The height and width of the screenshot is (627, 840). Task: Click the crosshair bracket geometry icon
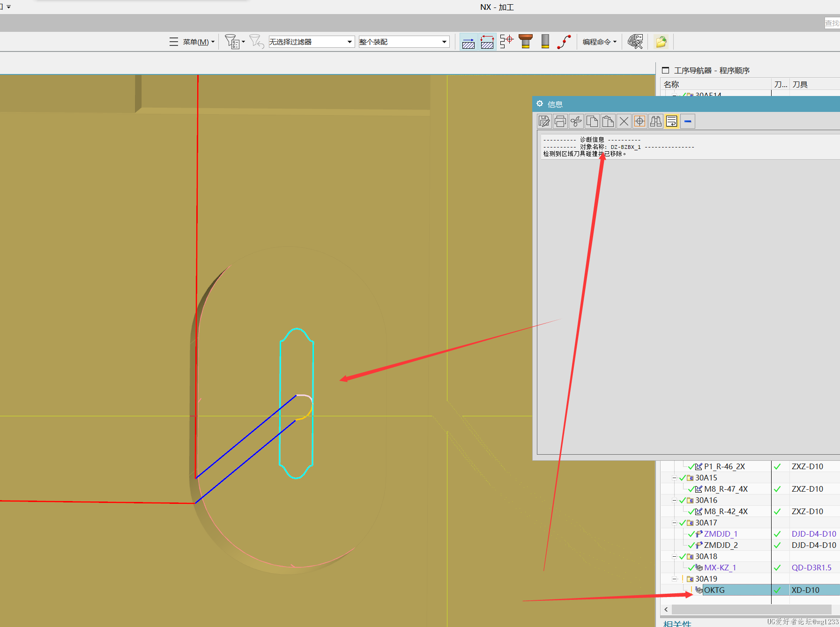pyautogui.click(x=506, y=41)
